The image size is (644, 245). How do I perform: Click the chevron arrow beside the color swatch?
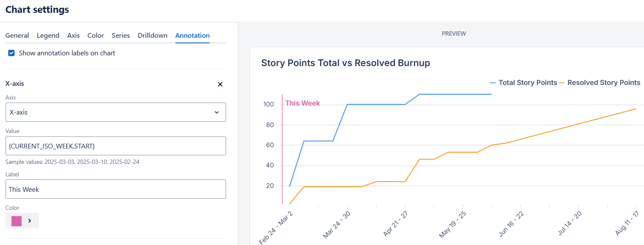(x=30, y=221)
